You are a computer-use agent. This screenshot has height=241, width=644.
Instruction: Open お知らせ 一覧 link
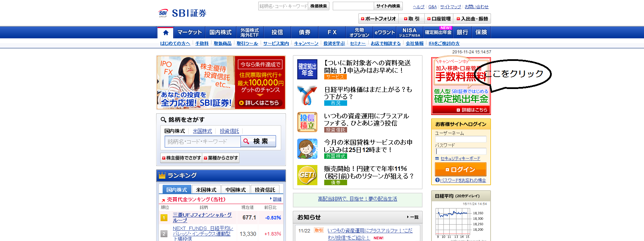coord(413,217)
